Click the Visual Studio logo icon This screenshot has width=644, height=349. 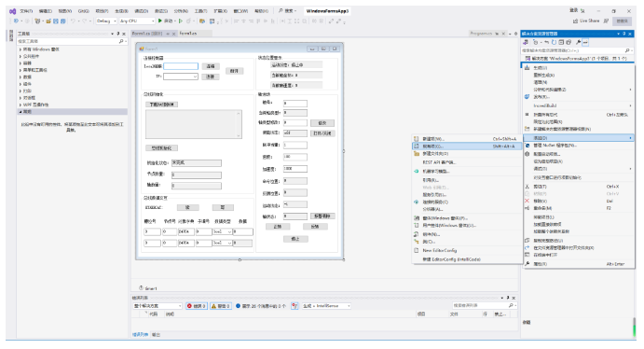pyautogui.click(x=12, y=11)
